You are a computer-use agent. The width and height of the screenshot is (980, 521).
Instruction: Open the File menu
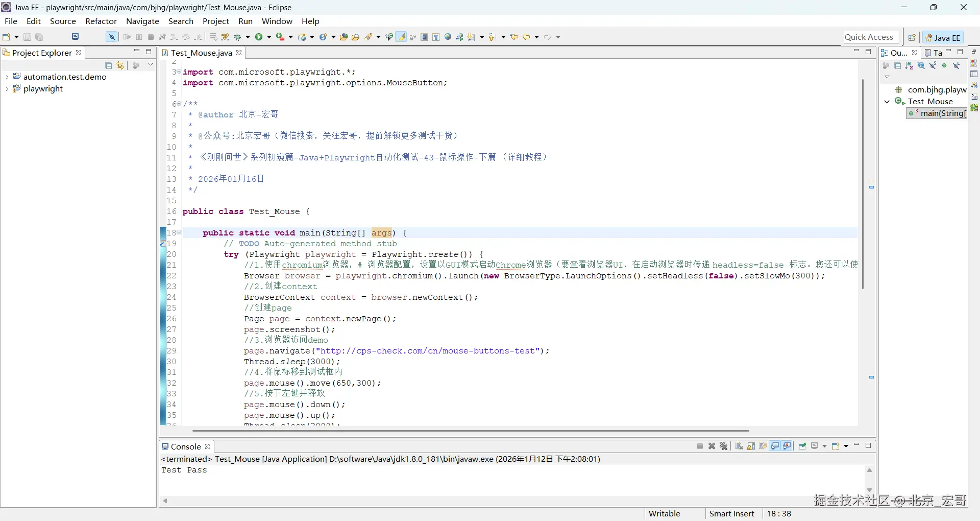tap(11, 21)
